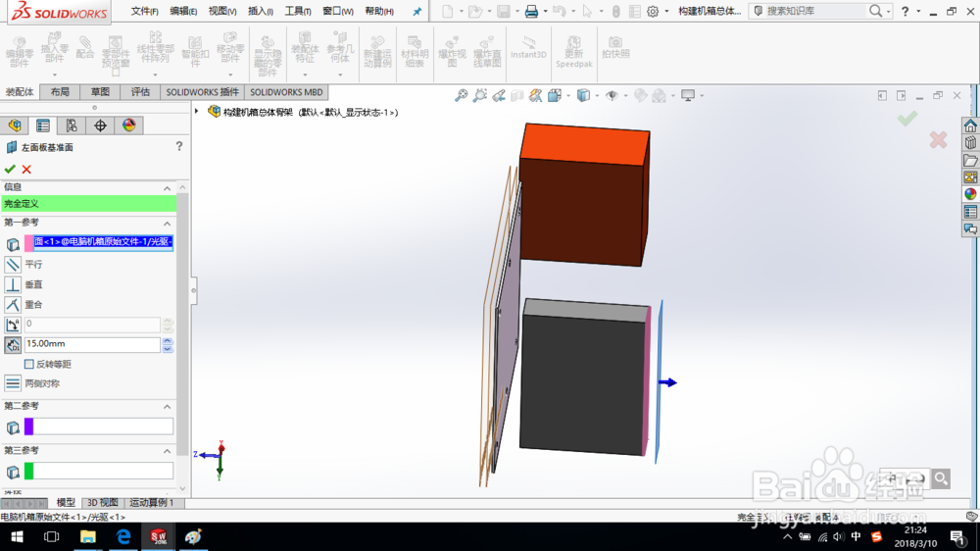The image size is (980, 551).
Task: Open the DimXpertManager crosshair tab
Action: (x=100, y=125)
